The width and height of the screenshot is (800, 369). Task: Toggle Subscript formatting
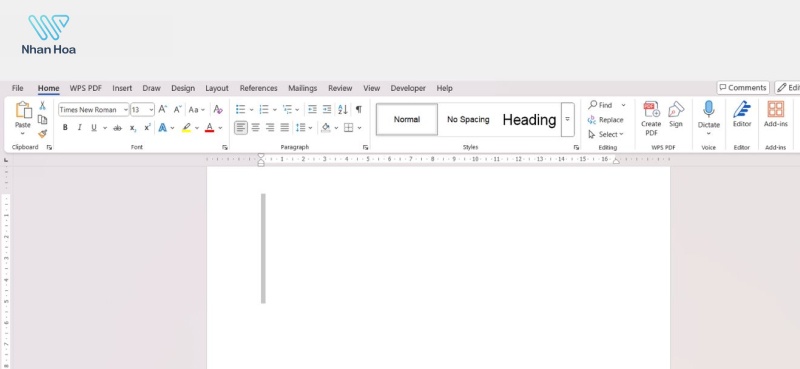(x=133, y=128)
